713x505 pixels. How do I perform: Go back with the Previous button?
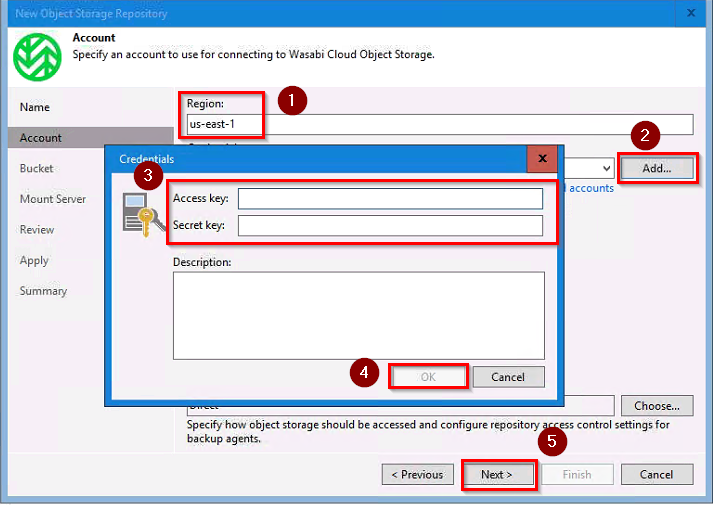tap(417, 474)
